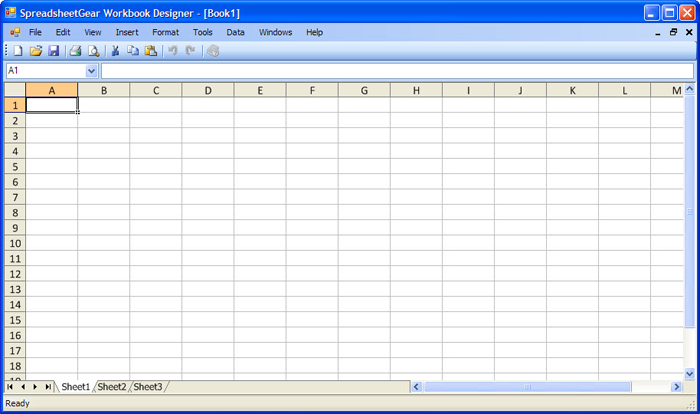Expand the A1 name box dropdown

[x=92, y=71]
